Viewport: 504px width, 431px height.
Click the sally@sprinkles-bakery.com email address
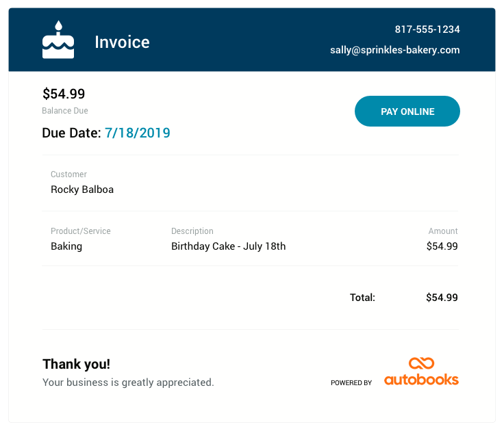(x=395, y=50)
